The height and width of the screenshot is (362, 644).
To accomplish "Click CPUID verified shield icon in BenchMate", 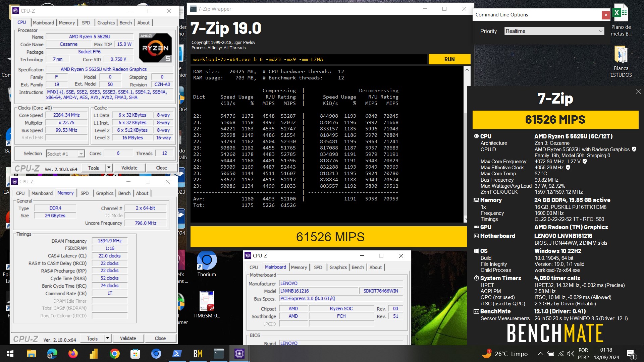I will point(634,149).
